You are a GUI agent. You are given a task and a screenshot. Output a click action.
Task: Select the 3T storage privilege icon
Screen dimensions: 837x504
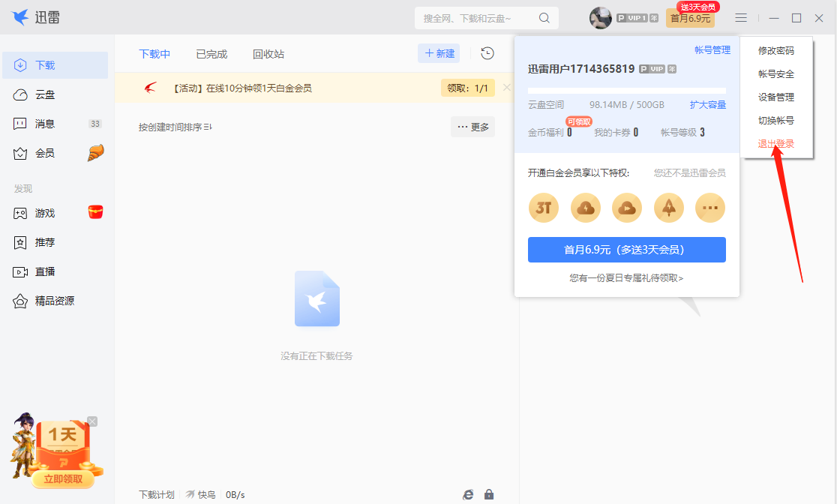543,207
